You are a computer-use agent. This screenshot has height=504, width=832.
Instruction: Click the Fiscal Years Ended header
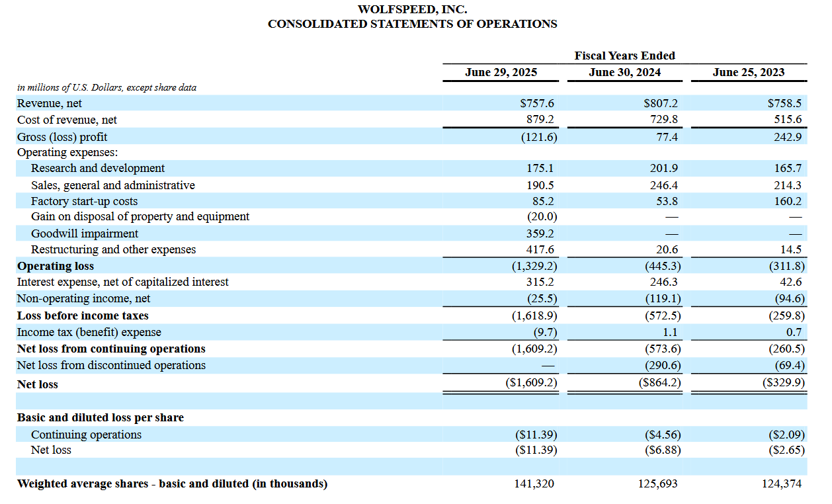point(624,56)
